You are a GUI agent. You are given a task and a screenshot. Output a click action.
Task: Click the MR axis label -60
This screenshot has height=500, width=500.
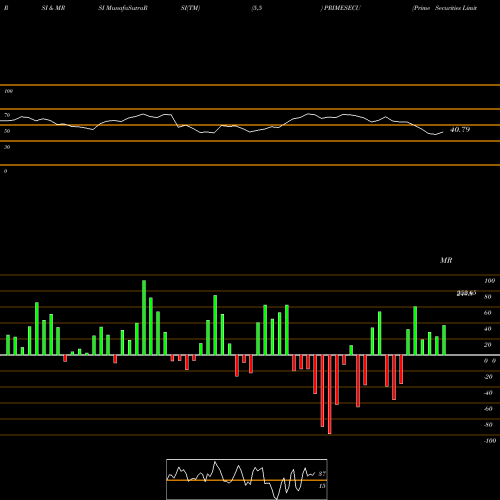(488, 409)
